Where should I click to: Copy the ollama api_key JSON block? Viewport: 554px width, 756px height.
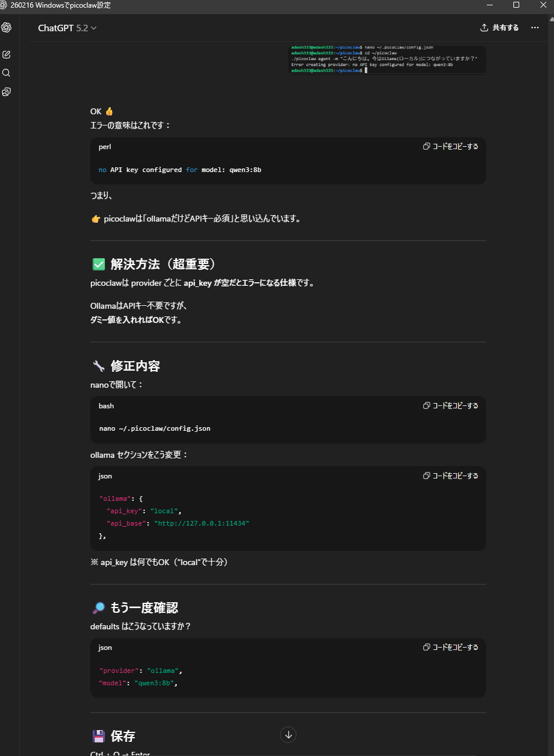[451, 476]
